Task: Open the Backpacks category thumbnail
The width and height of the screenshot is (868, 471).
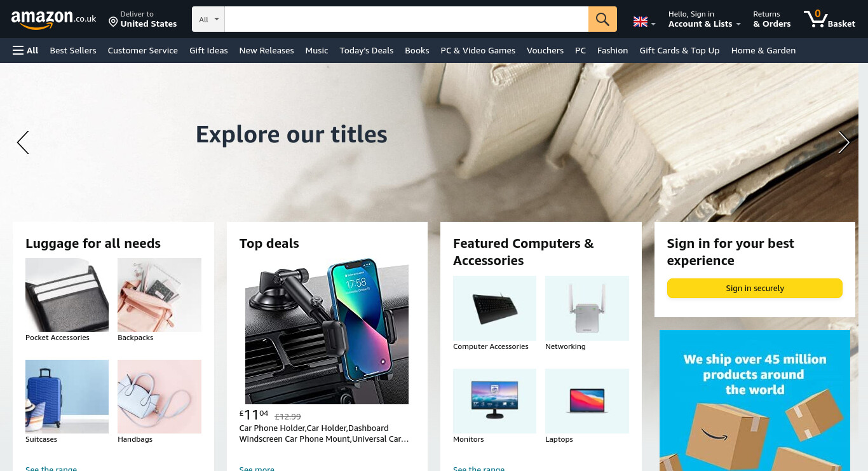Action: [159, 295]
